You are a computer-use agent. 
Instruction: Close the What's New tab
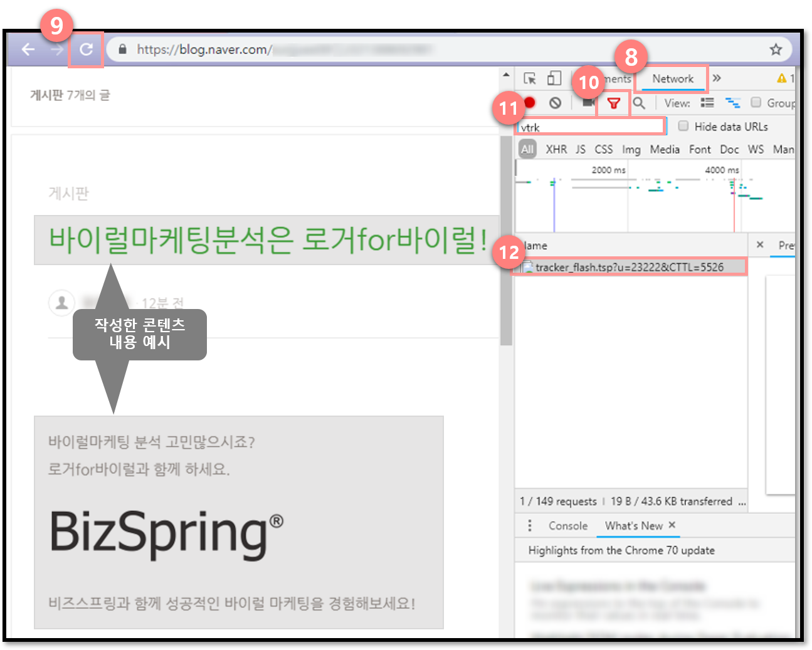click(x=672, y=525)
